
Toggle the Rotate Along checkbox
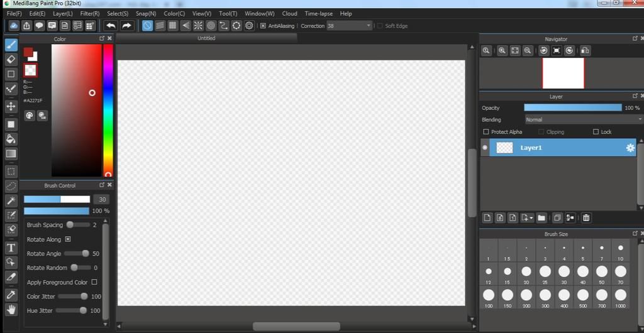tap(68, 239)
